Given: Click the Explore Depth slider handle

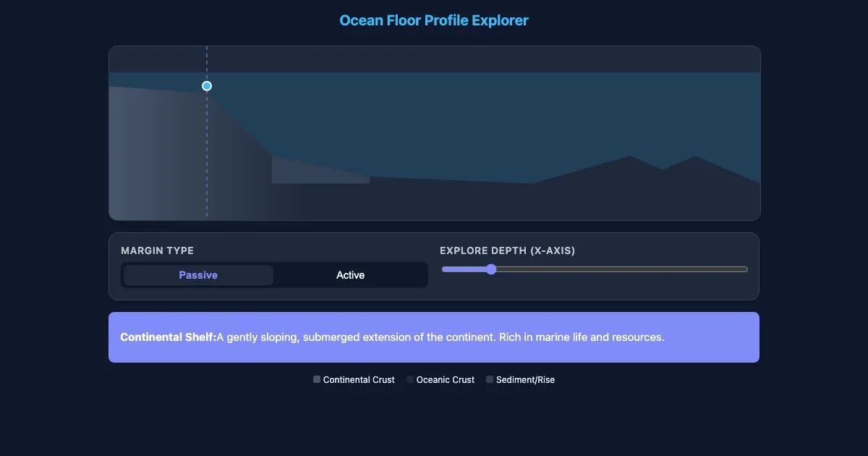Looking at the screenshot, I should (491, 269).
